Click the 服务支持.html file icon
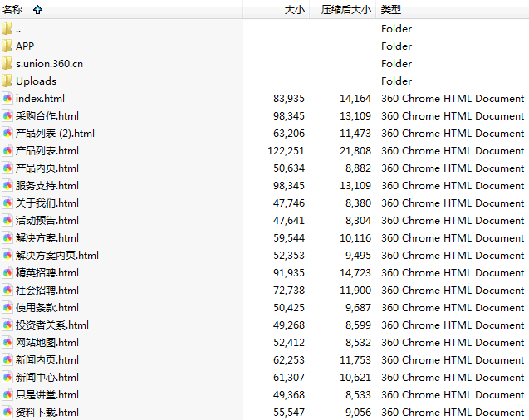 7,186
